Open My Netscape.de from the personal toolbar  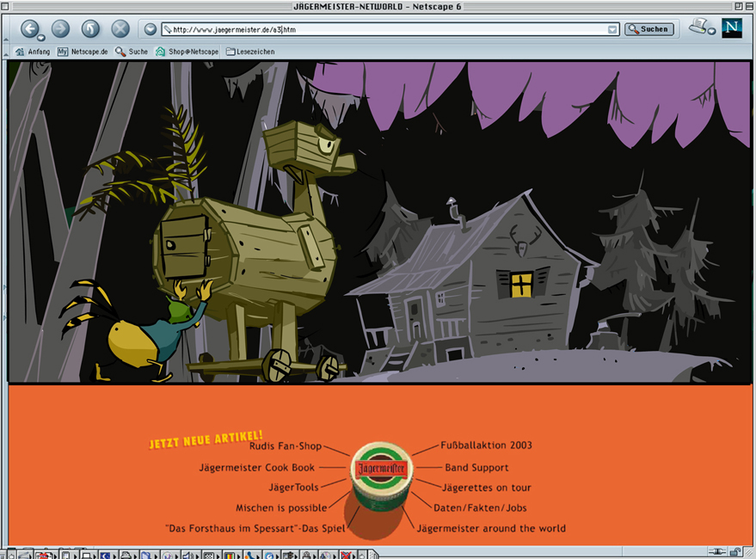[83, 52]
